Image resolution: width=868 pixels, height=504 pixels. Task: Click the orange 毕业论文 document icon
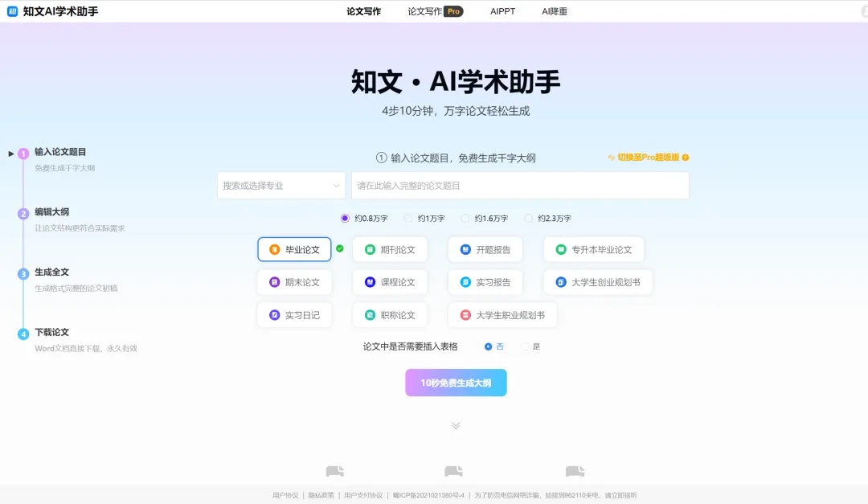[275, 250]
